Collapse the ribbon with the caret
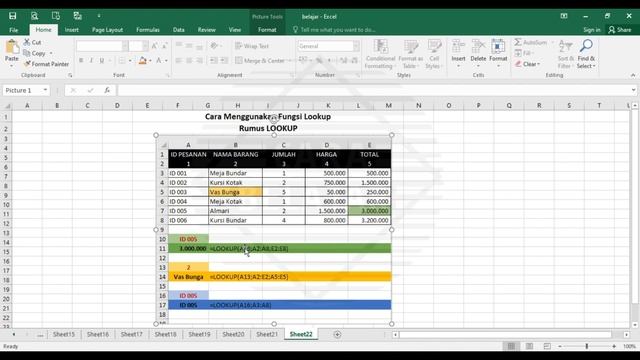Image resolution: width=640 pixels, height=360 pixels. click(633, 75)
